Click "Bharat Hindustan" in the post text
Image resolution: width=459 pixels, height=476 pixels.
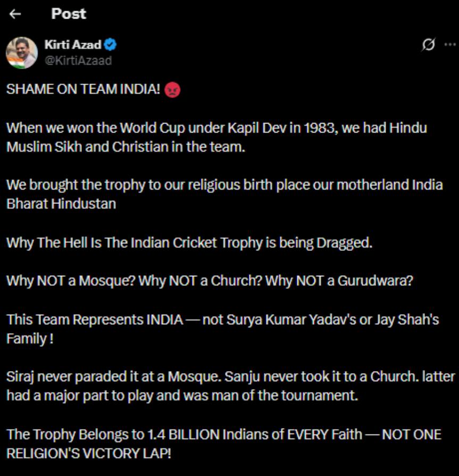click(61, 204)
